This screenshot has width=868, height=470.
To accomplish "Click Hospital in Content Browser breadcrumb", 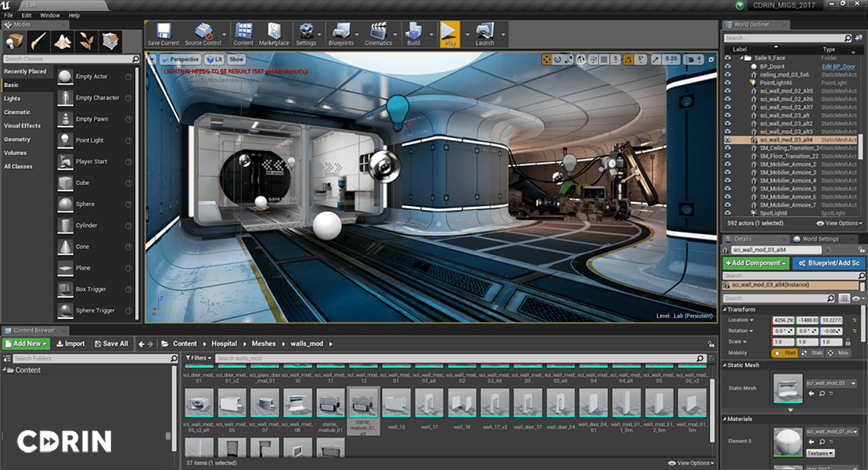I will (x=224, y=344).
